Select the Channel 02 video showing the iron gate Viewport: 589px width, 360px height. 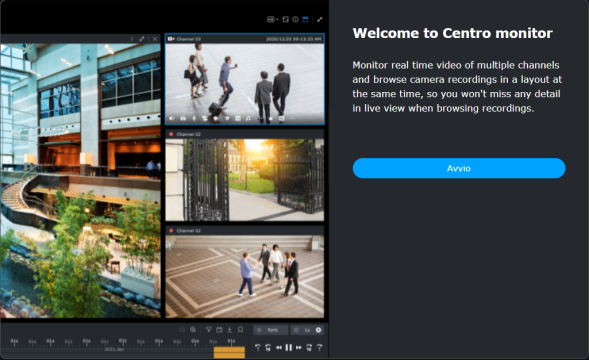[x=245, y=180]
